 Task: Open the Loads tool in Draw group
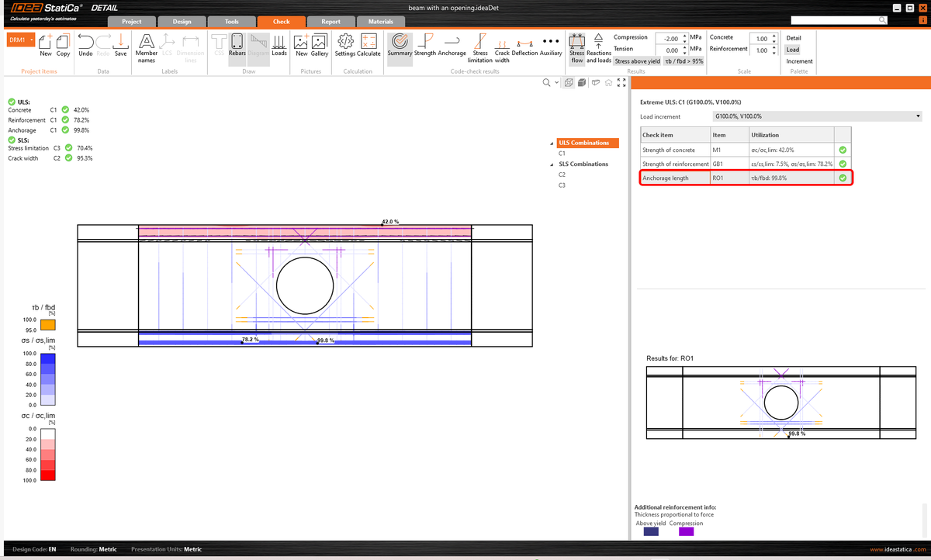(x=279, y=45)
